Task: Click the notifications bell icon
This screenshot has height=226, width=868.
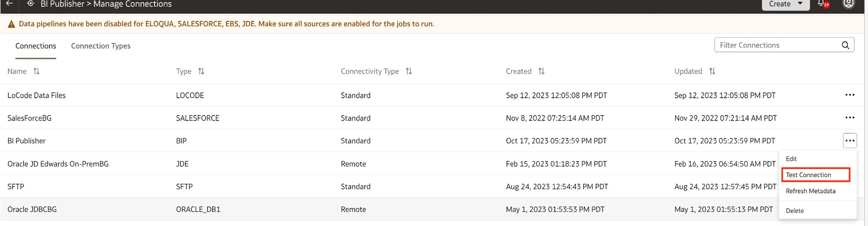Action: pyautogui.click(x=822, y=4)
